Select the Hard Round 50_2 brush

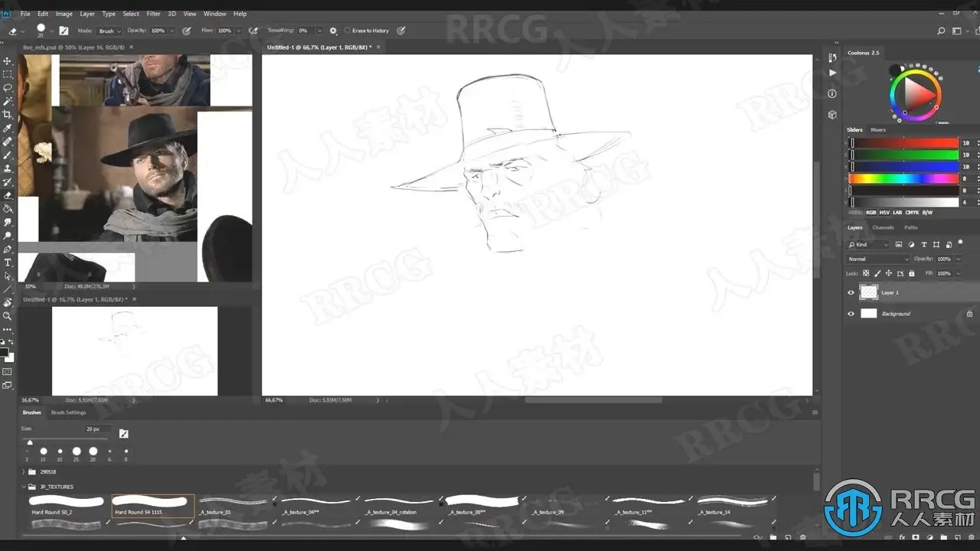click(x=66, y=505)
